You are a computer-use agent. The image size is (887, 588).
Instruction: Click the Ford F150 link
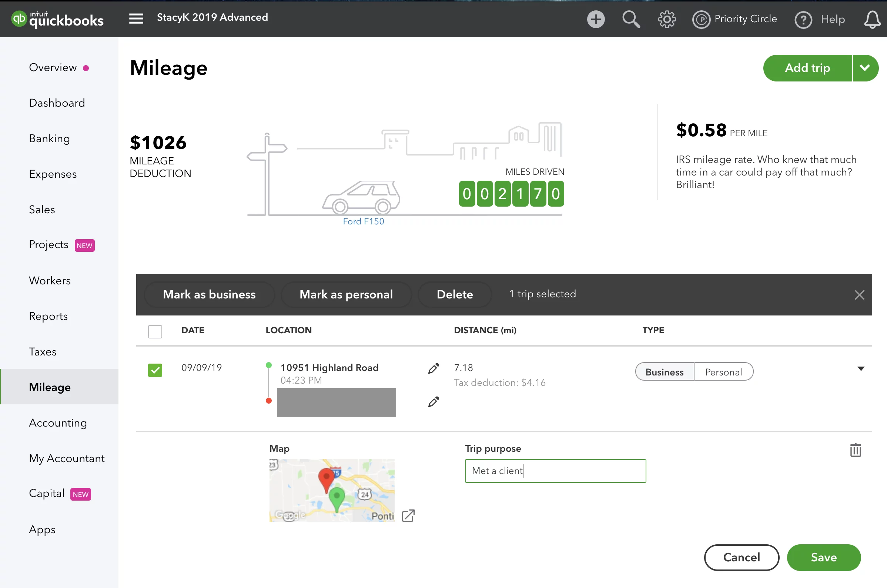pos(363,222)
